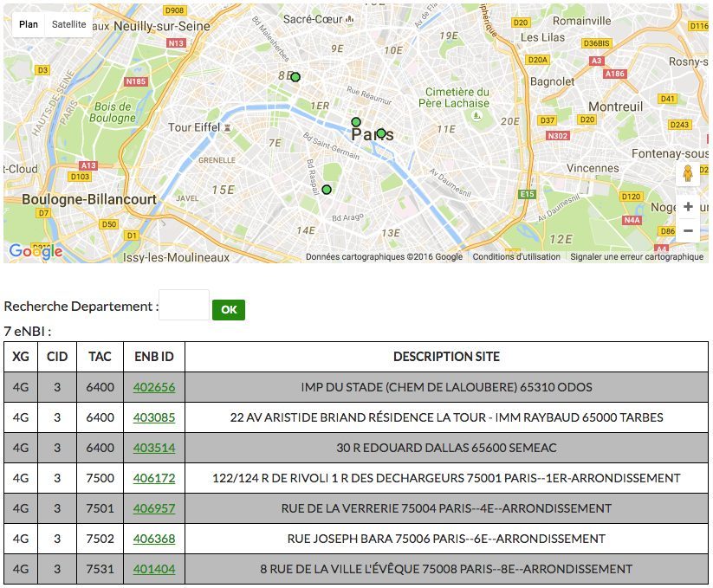Click the DESCRIPTION SITE column header

(446, 356)
